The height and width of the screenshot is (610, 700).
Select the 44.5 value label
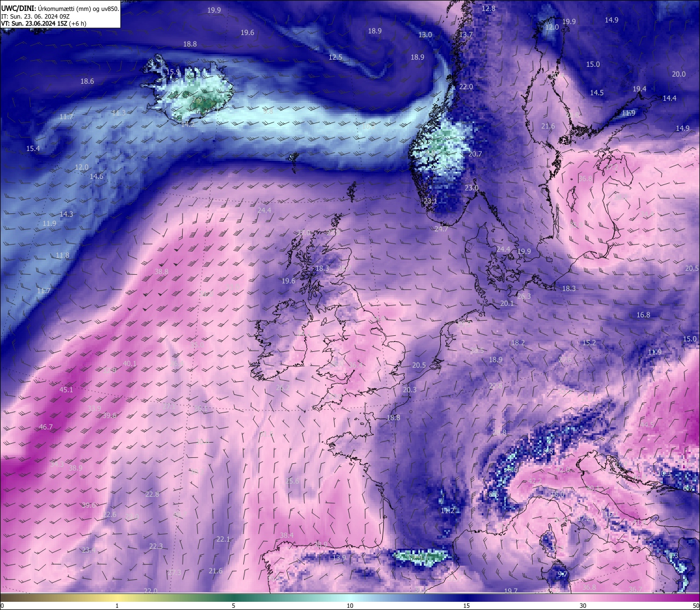click(647, 425)
